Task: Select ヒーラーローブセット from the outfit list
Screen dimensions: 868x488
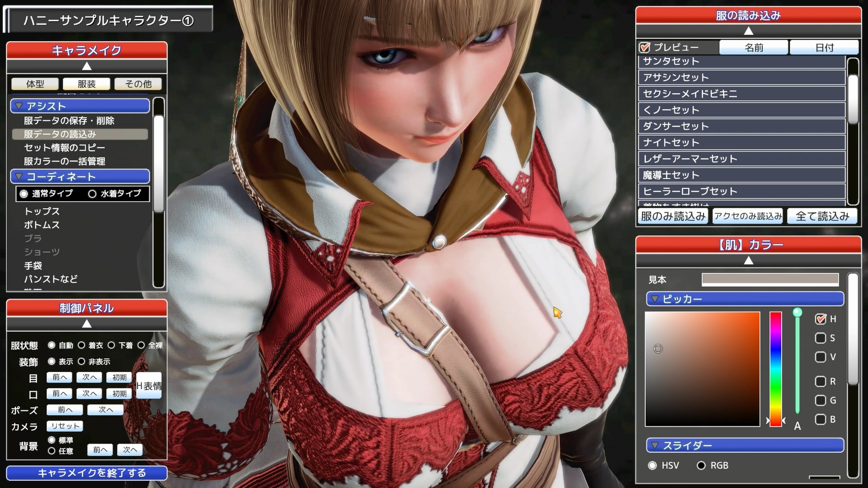Action: (741, 191)
